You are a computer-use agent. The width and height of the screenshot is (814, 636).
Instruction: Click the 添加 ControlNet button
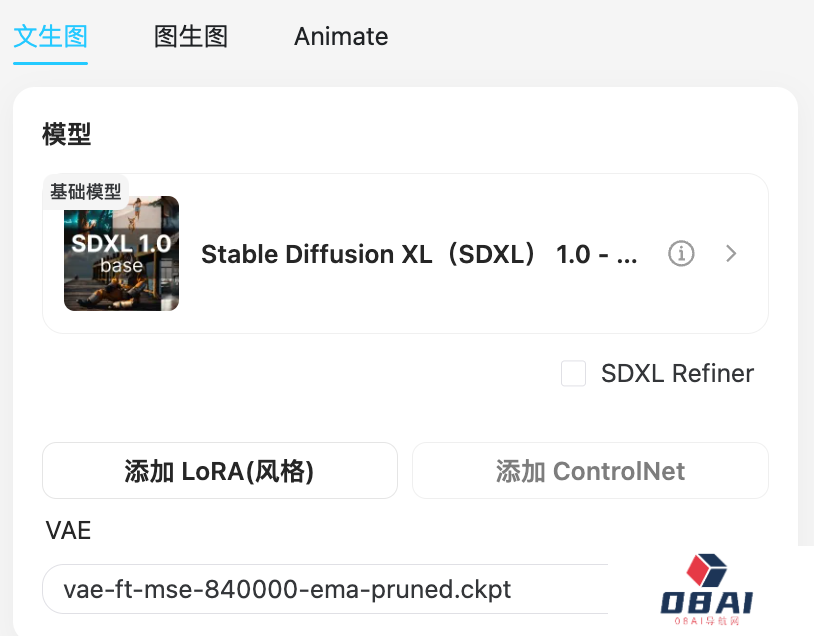tap(590, 471)
